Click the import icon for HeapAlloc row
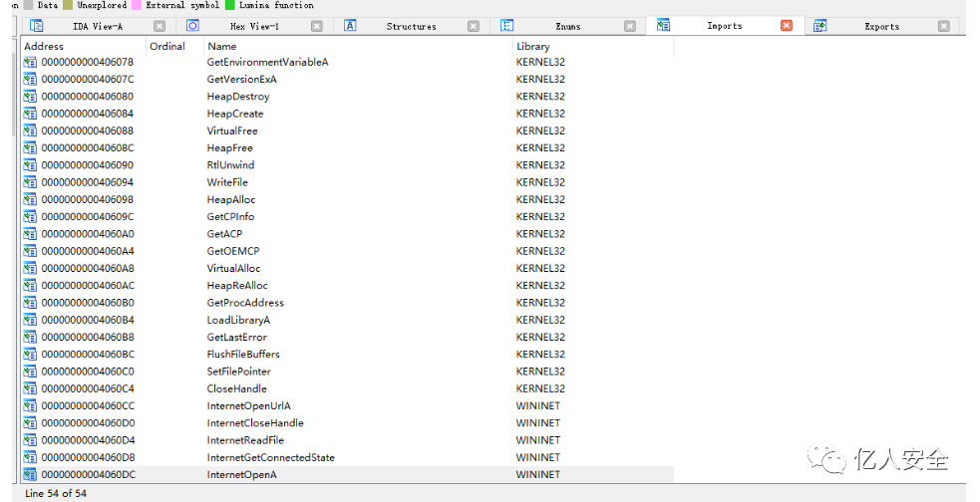Image resolution: width=980 pixels, height=502 pixels. 30,199
